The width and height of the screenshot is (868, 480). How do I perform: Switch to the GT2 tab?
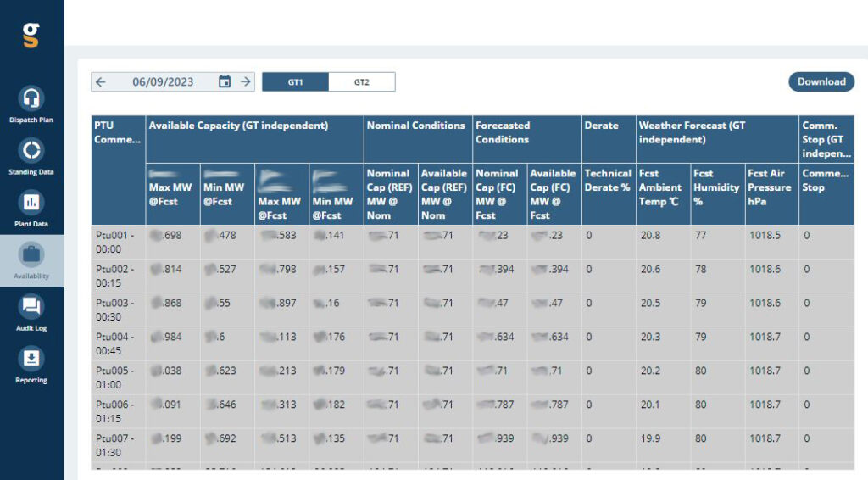pos(361,82)
